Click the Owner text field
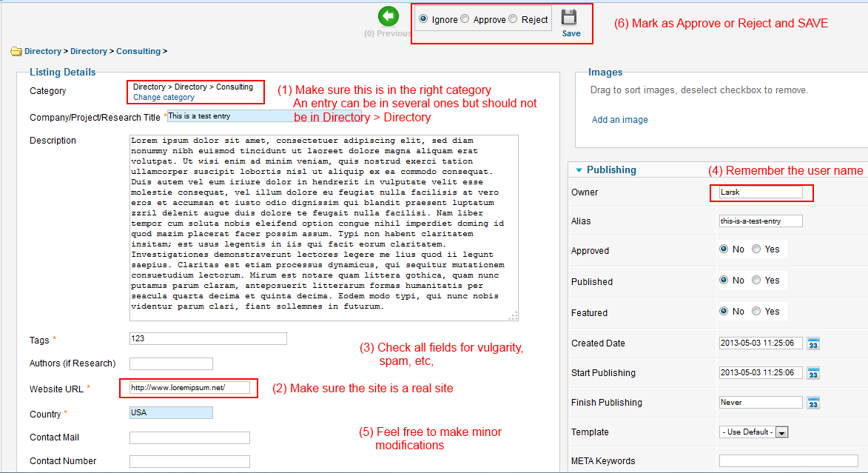The width and height of the screenshot is (868, 473). (x=761, y=192)
